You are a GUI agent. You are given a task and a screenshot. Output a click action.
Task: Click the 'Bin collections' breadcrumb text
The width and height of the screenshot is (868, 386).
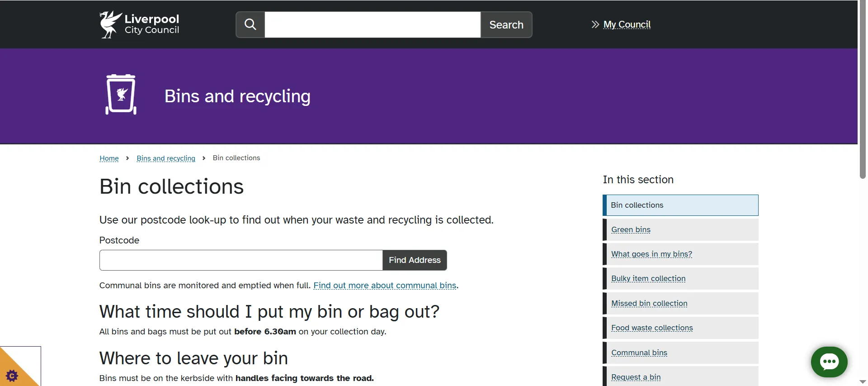click(x=236, y=158)
